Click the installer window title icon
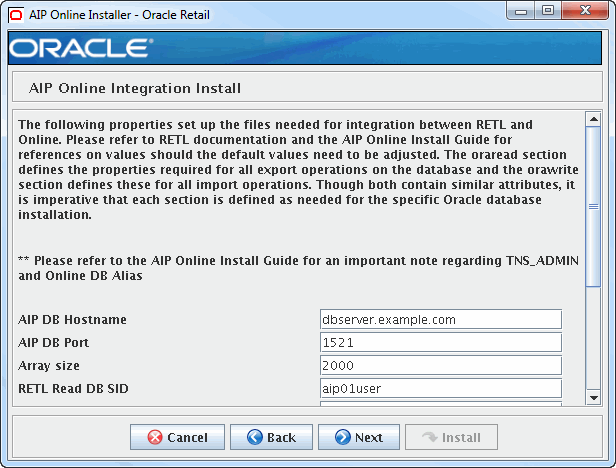Viewport: 616px width, 468px height. tap(16, 15)
